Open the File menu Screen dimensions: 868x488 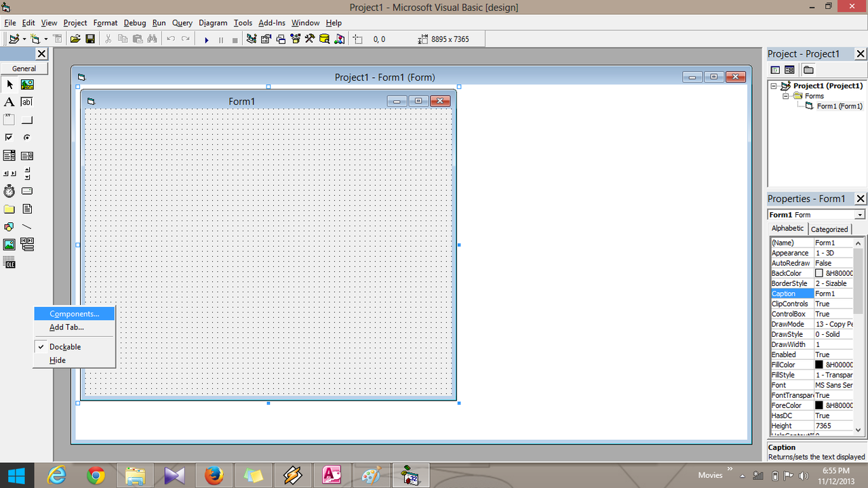pyautogui.click(x=9, y=23)
